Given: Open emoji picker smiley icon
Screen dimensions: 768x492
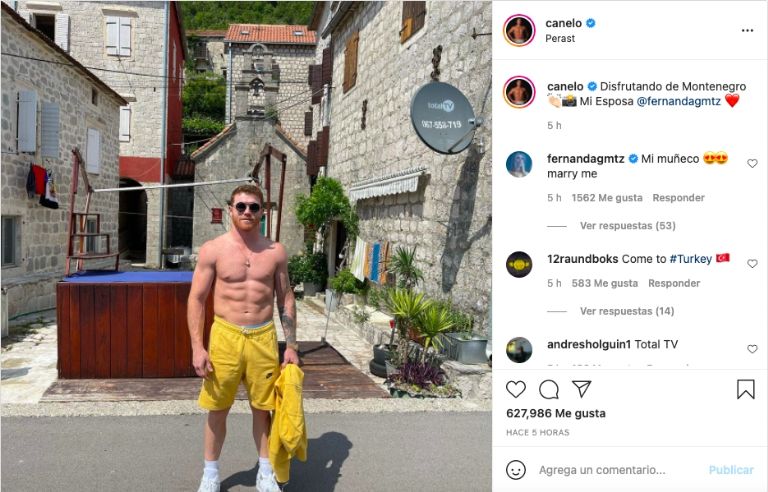Looking at the screenshot, I should (x=515, y=469).
